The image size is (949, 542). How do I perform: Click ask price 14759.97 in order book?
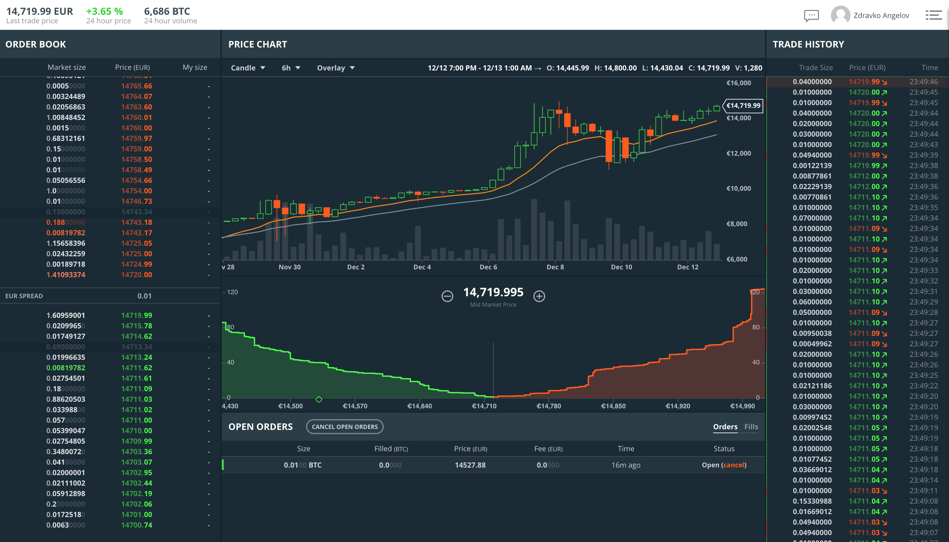point(137,139)
